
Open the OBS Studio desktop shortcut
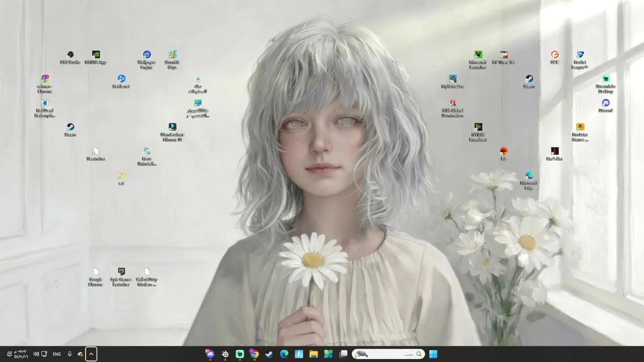(x=70, y=57)
